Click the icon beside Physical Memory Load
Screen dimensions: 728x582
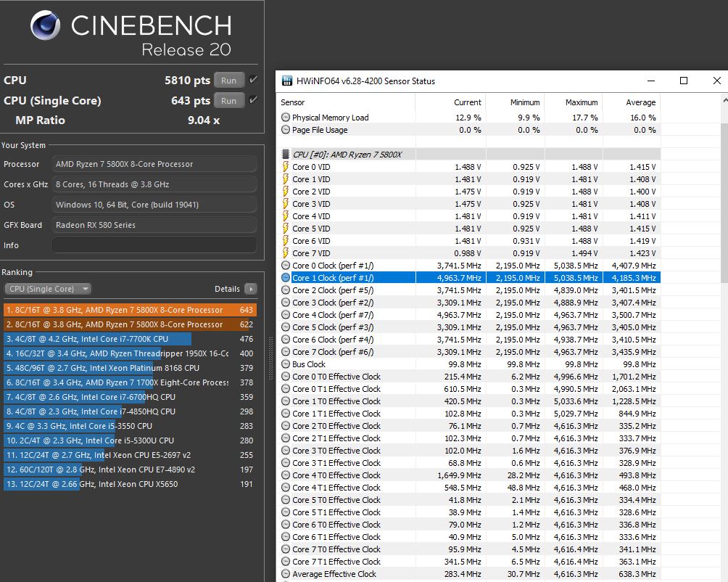[286, 118]
